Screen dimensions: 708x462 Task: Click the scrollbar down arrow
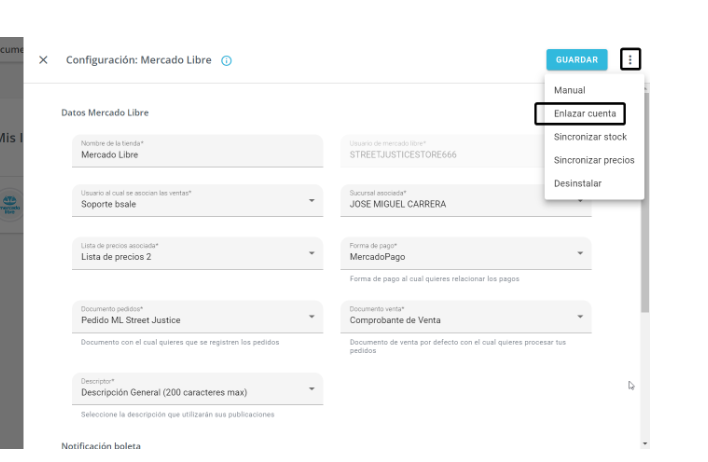[645, 444]
